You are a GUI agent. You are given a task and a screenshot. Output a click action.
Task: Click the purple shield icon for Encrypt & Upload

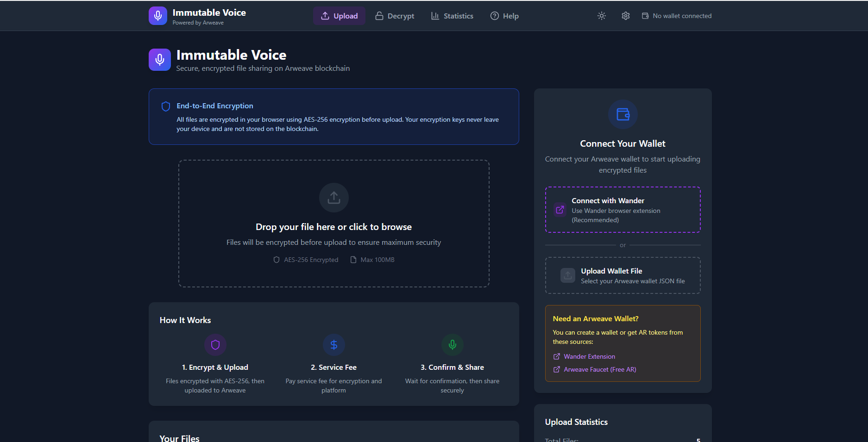[x=215, y=344]
